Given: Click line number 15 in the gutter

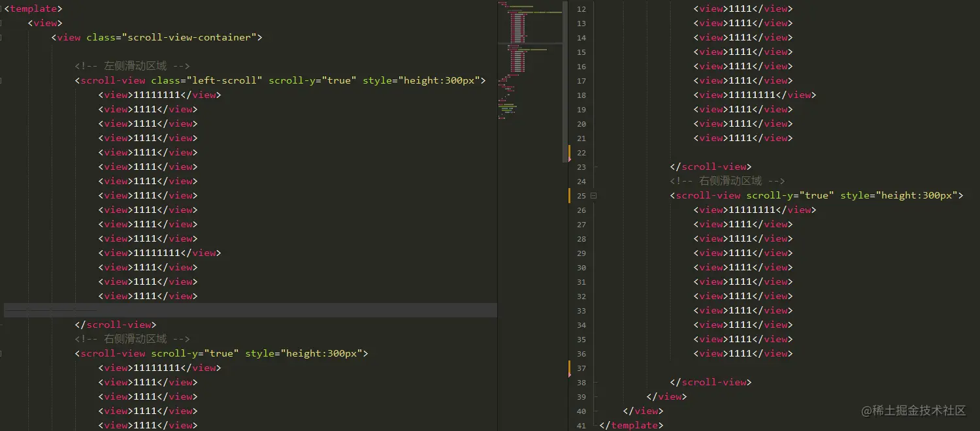Looking at the screenshot, I should (581, 52).
